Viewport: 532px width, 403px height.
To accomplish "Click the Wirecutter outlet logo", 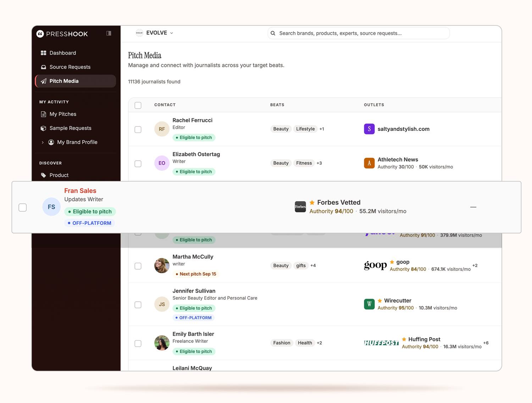I will (x=369, y=304).
